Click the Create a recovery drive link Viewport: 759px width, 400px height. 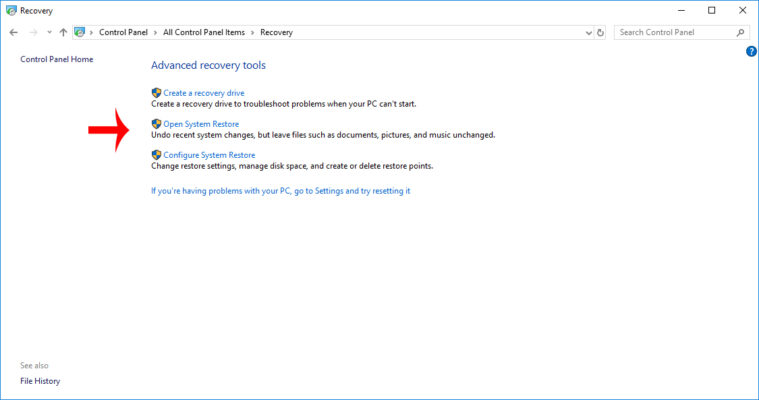203,93
